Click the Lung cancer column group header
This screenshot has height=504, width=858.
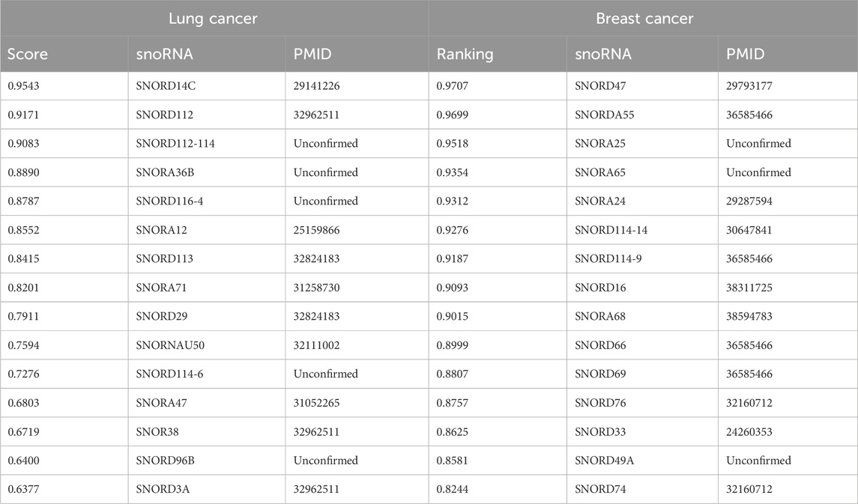coord(214,19)
